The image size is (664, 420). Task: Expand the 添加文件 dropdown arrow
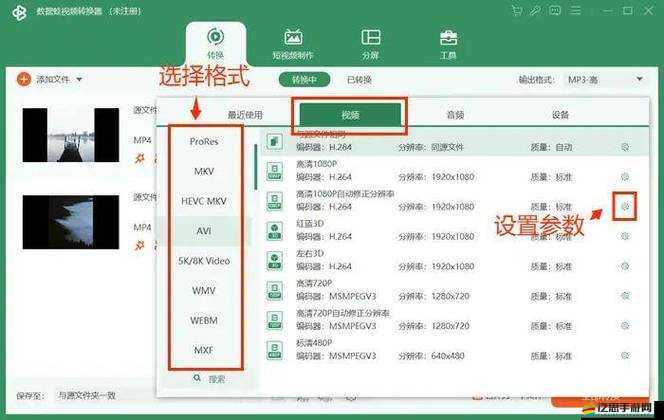click(x=79, y=79)
